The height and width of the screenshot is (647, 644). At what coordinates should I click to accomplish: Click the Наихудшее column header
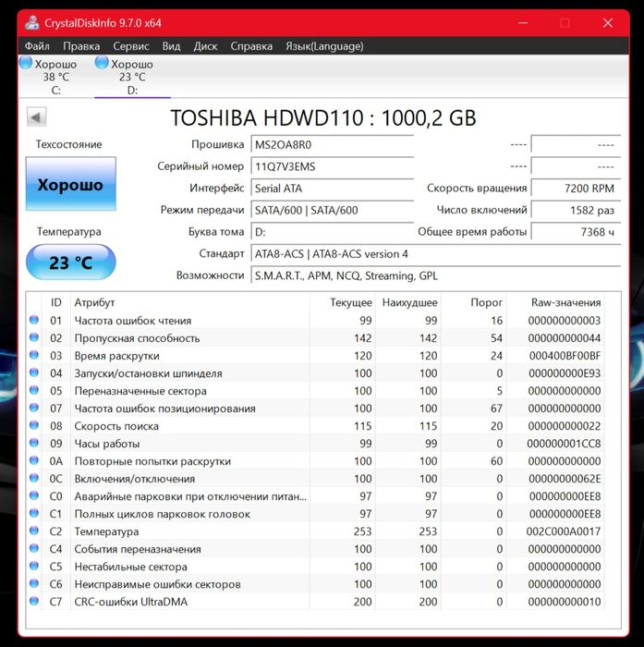[x=409, y=302]
